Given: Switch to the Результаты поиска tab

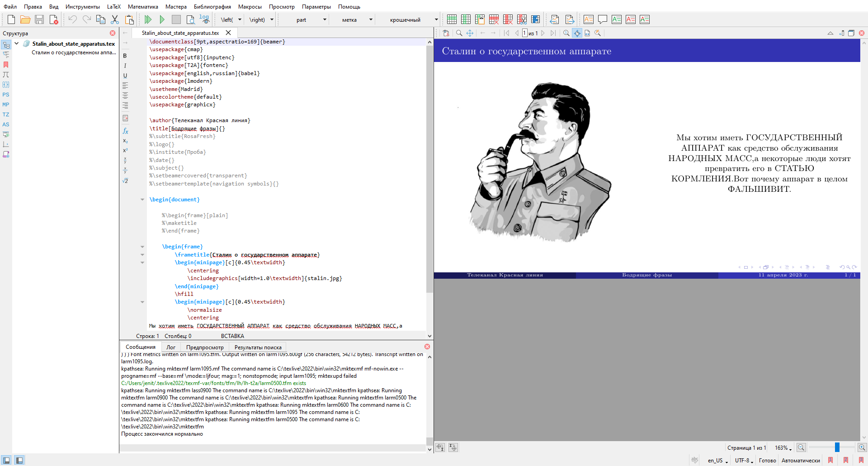Looking at the screenshot, I should [258, 347].
